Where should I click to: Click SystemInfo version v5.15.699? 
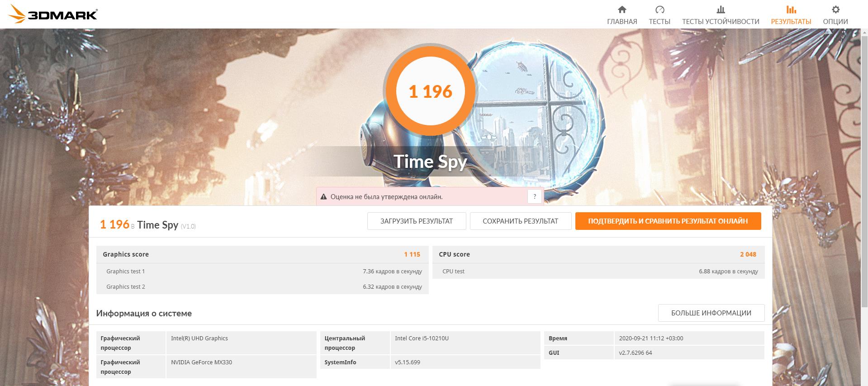point(408,362)
